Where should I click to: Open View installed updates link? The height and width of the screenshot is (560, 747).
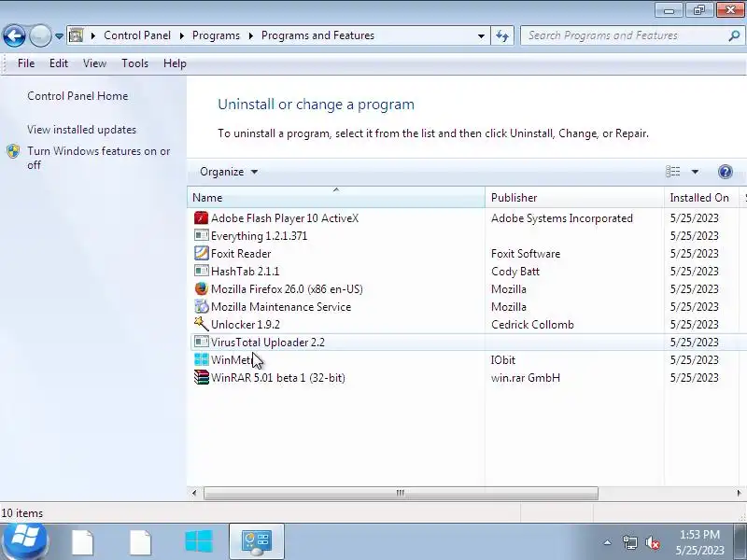[81, 130]
